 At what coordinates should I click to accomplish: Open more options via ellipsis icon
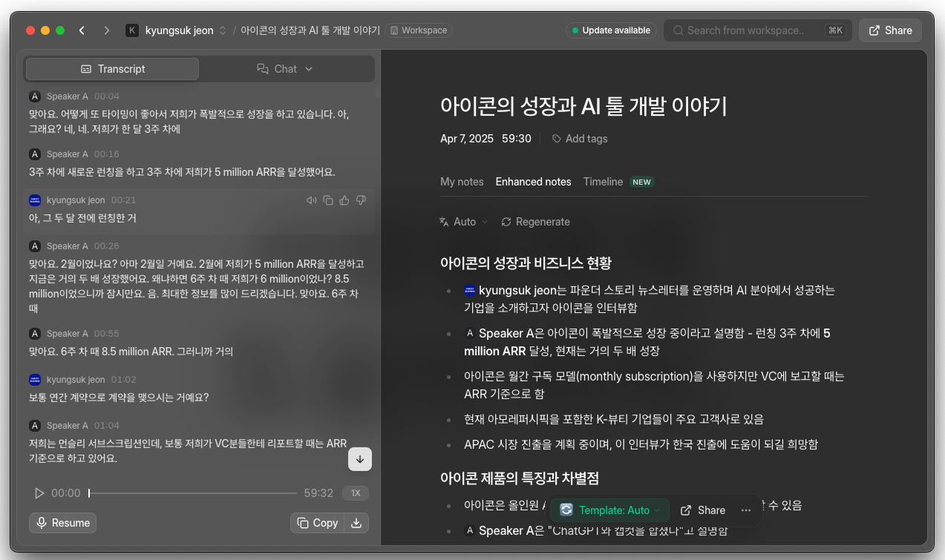coord(745,510)
